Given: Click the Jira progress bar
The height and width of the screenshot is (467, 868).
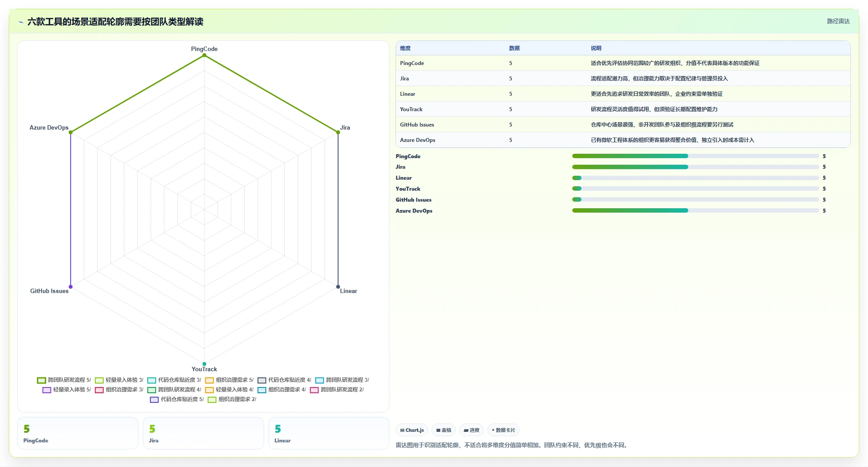Looking at the screenshot, I should (x=696, y=167).
